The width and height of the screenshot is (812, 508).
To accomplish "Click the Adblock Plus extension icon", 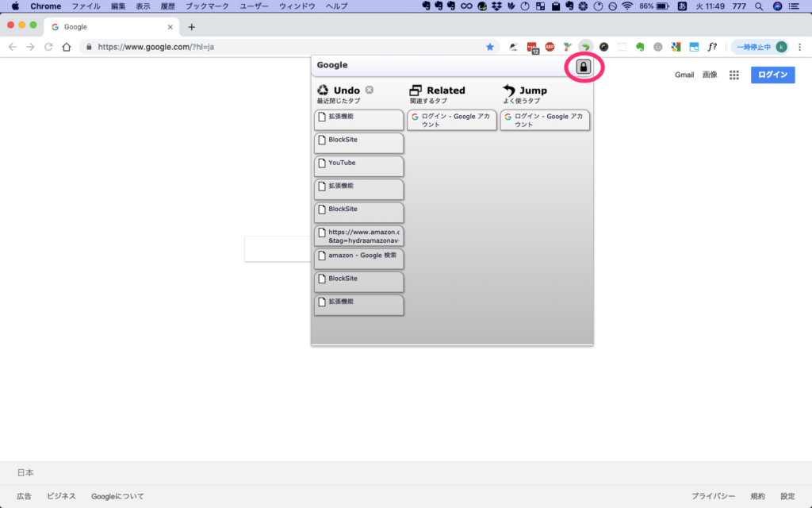I will click(550, 47).
